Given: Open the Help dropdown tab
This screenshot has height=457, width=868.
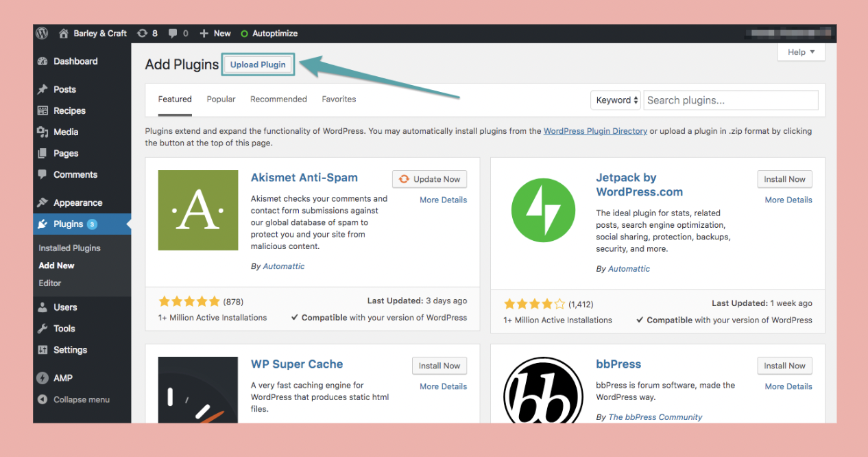Looking at the screenshot, I should (x=801, y=52).
